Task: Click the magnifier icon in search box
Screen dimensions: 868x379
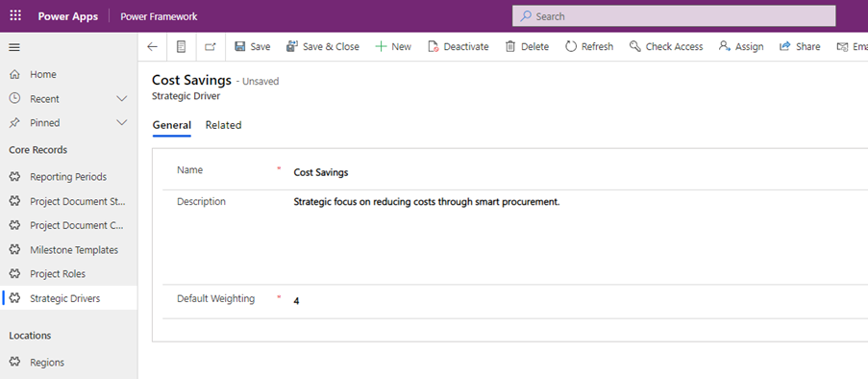Action: point(526,16)
